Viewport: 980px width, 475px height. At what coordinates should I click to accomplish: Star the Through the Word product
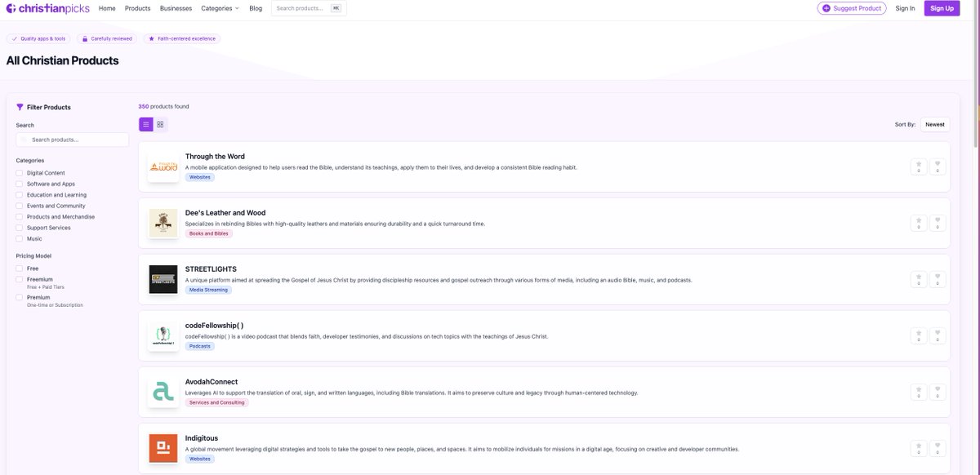[x=919, y=166]
